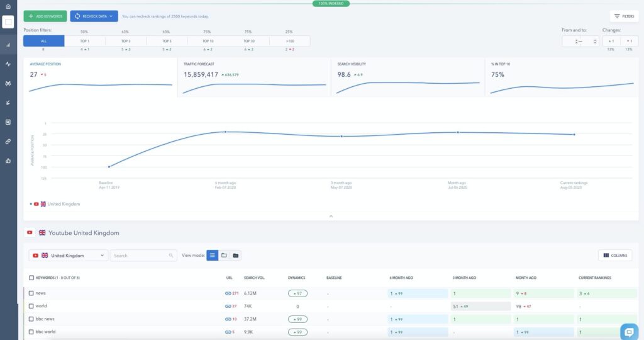644x340 pixels.
Task: Select the >100 position filter
Action: pyautogui.click(x=290, y=41)
